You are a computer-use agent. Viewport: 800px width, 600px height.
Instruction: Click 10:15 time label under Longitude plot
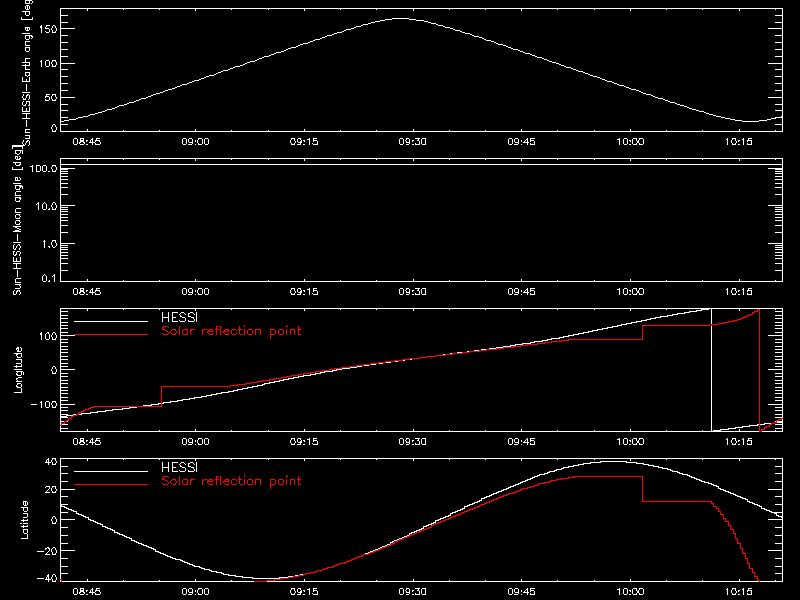738,441
